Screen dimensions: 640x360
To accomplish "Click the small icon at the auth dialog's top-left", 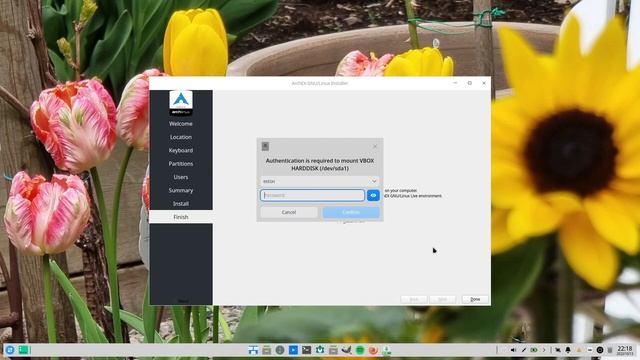I will 265,146.
